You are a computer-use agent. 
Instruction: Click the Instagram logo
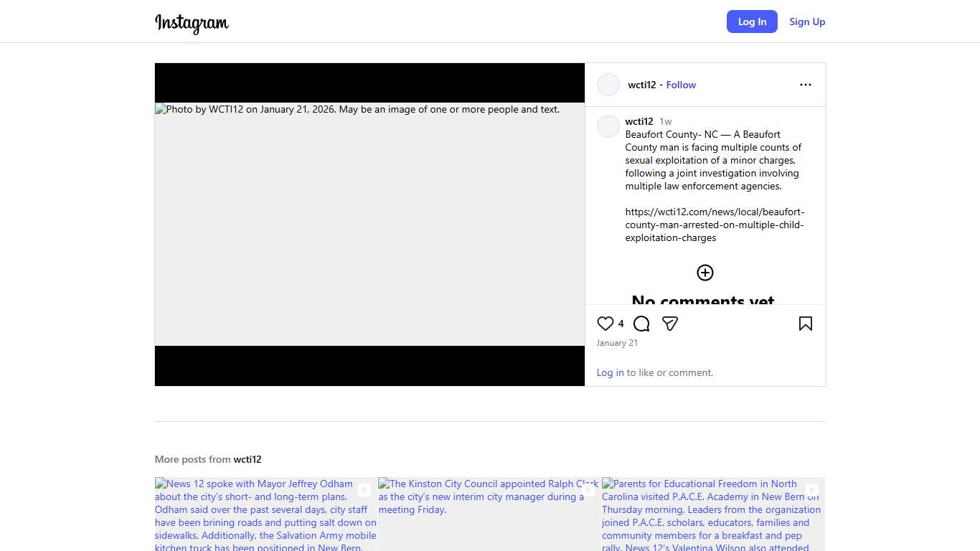click(x=192, y=22)
